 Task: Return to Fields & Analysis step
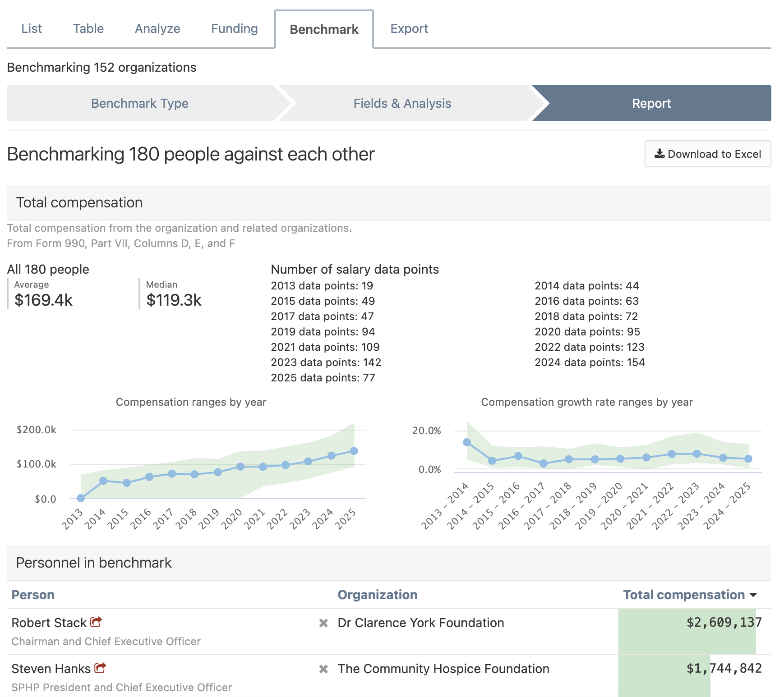402,103
